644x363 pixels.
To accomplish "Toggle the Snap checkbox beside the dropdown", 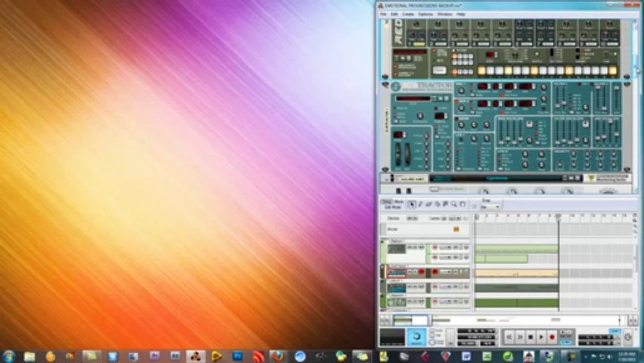I will 475,207.
